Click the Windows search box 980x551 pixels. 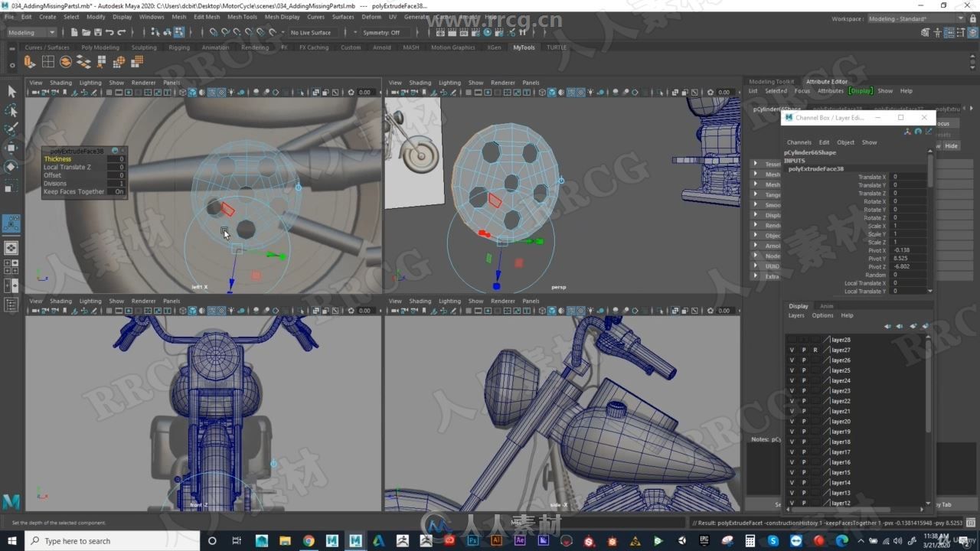[113, 541]
